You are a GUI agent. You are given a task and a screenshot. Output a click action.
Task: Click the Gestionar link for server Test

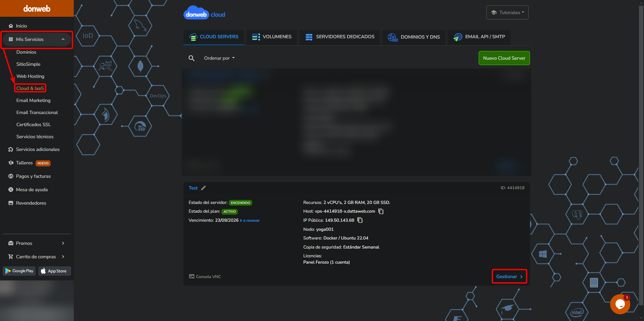[x=509, y=276]
